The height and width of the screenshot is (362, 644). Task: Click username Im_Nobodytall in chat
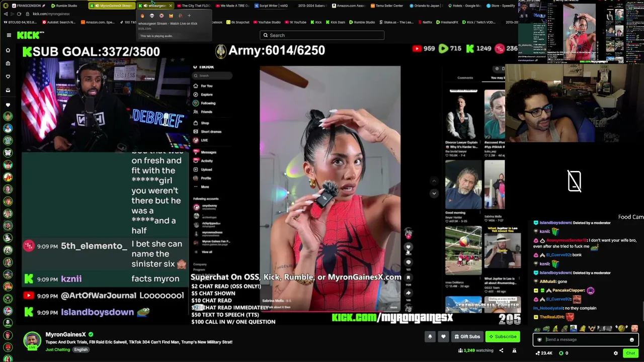tap(548, 308)
